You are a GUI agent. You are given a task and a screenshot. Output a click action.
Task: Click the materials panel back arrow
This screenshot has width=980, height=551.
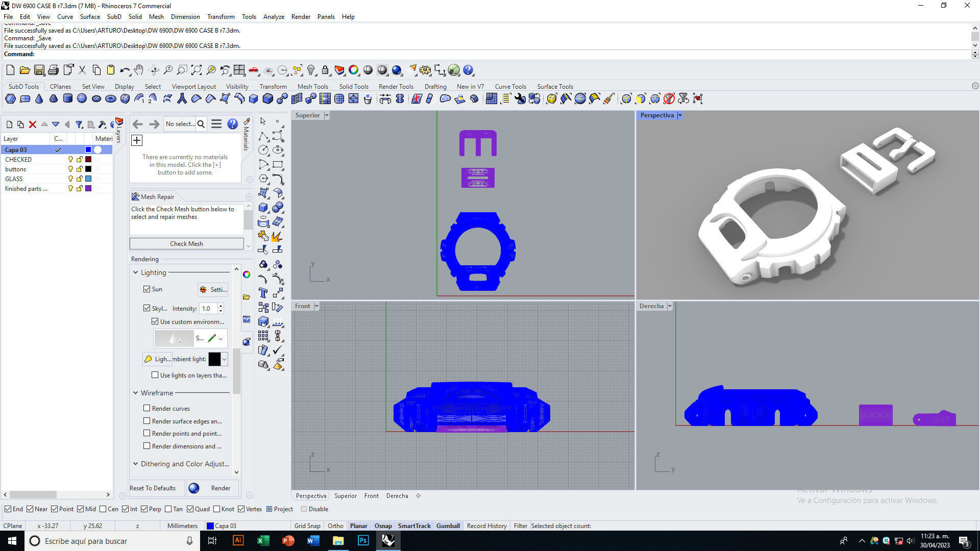pos(137,124)
